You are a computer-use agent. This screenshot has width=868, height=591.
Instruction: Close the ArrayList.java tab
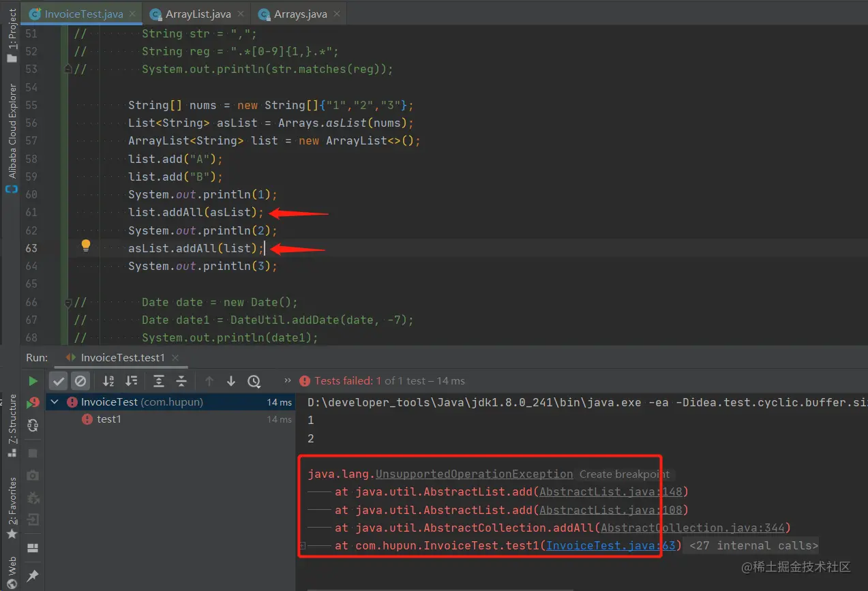241,14
